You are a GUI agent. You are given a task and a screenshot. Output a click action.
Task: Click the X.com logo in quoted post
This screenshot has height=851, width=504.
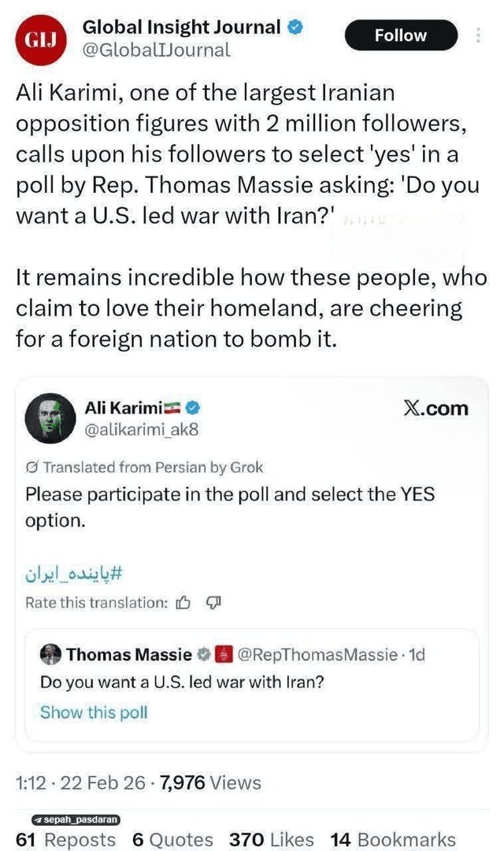tap(435, 408)
